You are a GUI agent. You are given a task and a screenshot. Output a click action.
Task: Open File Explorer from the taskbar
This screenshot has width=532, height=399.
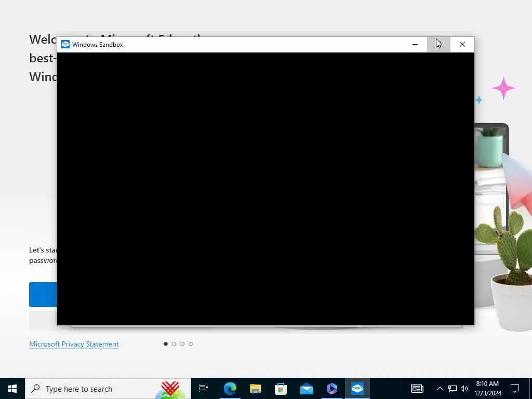255,389
